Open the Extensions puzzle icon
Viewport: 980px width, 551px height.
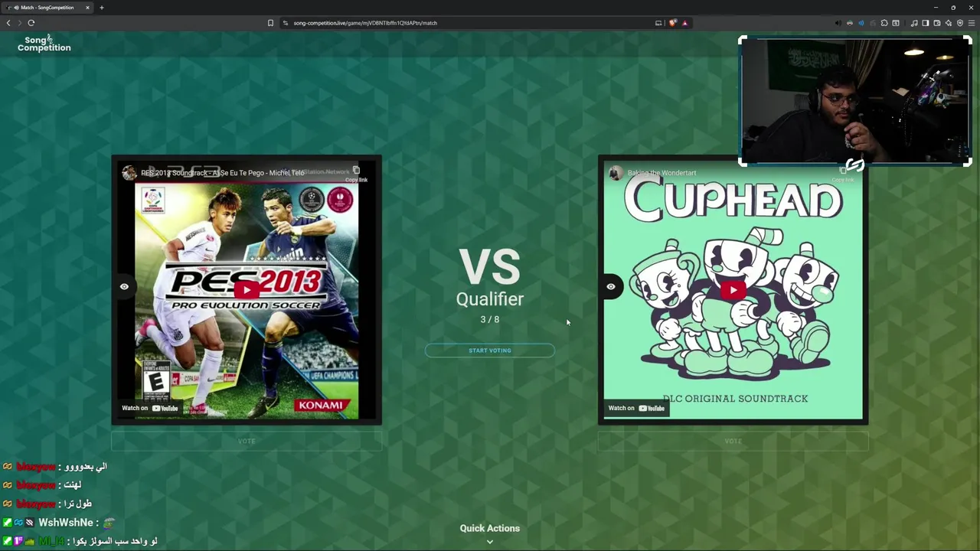[x=884, y=23]
